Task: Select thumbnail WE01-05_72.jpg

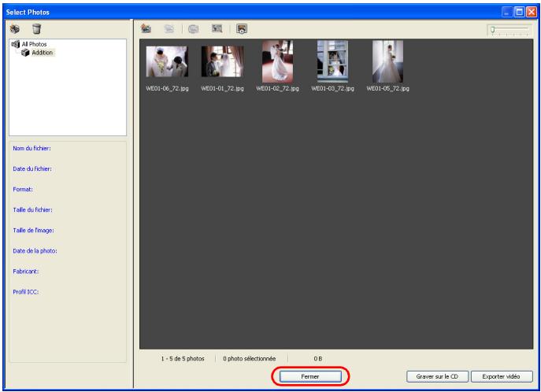Action: (387, 61)
